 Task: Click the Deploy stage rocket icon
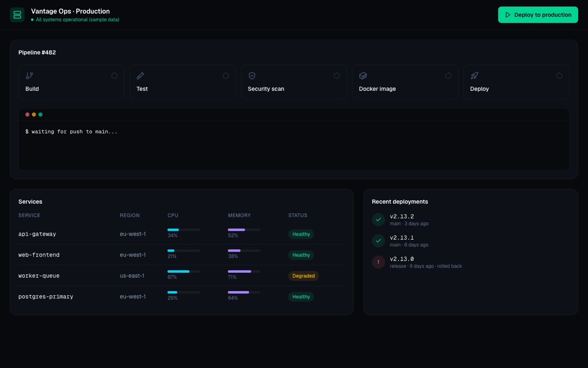point(474,76)
